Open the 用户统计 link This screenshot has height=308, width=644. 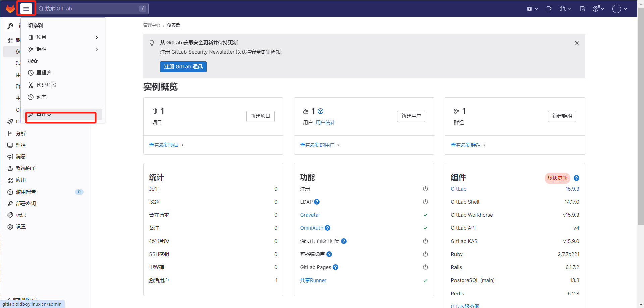(325, 123)
